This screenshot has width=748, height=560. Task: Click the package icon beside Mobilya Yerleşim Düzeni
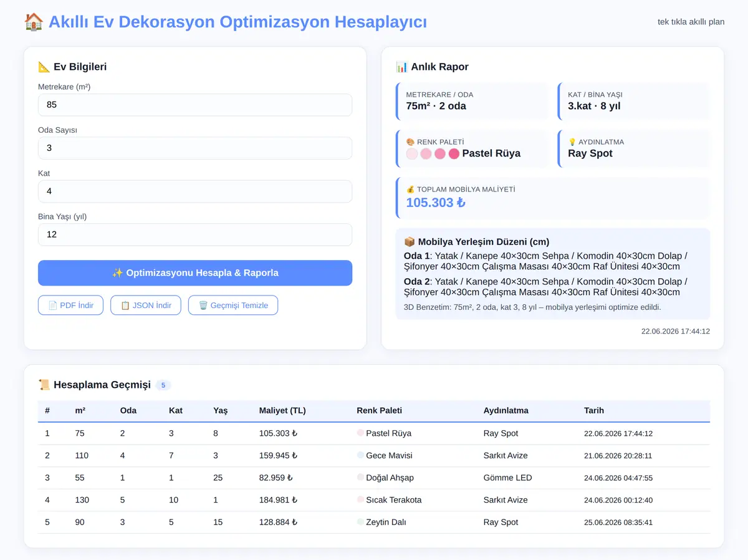click(410, 242)
